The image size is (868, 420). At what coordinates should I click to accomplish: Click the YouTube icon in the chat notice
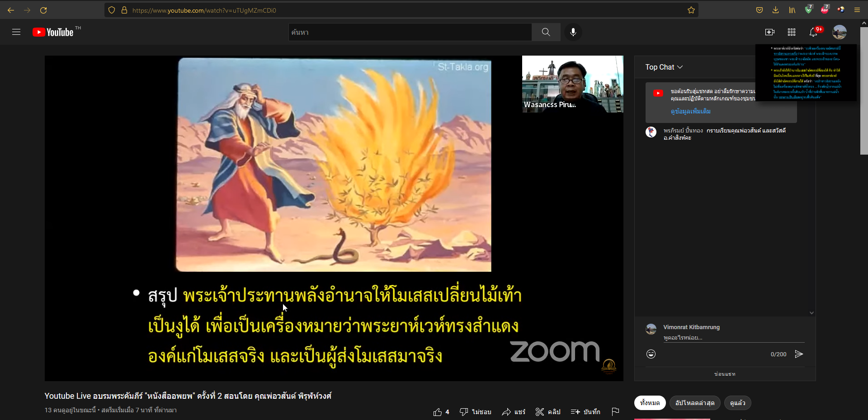pos(658,93)
